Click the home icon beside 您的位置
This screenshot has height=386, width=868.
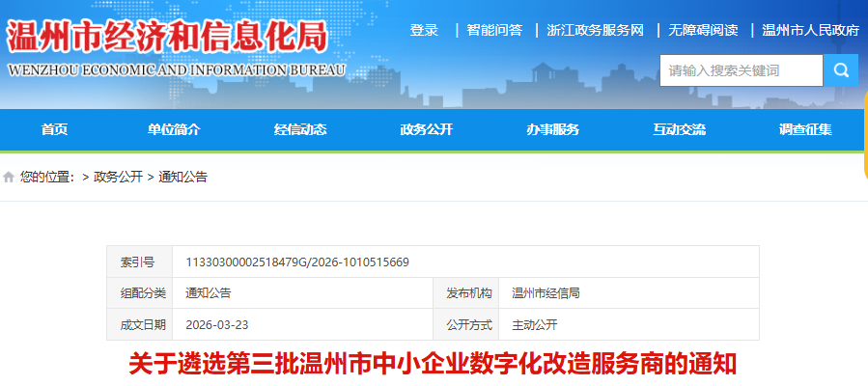click(x=10, y=178)
